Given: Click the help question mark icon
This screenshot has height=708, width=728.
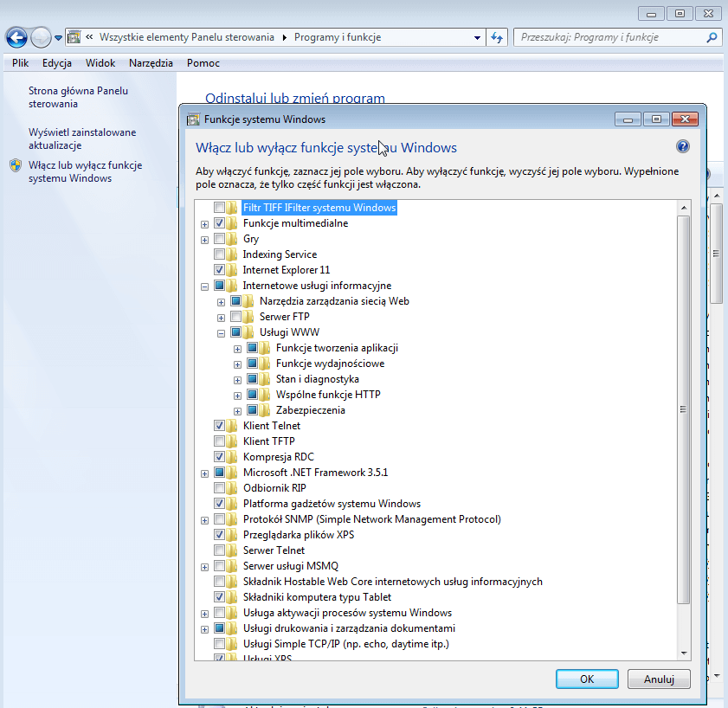Looking at the screenshot, I should tap(682, 147).
